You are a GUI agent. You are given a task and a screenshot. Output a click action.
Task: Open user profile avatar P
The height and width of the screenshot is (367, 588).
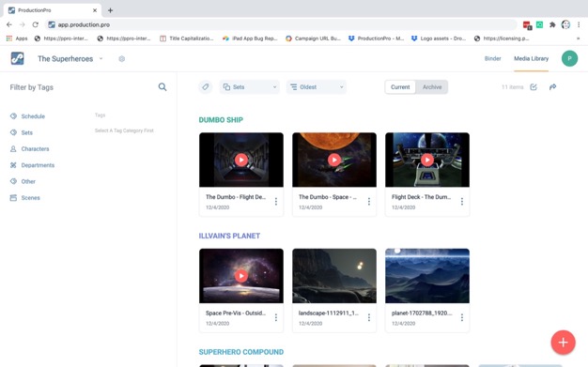click(x=569, y=58)
